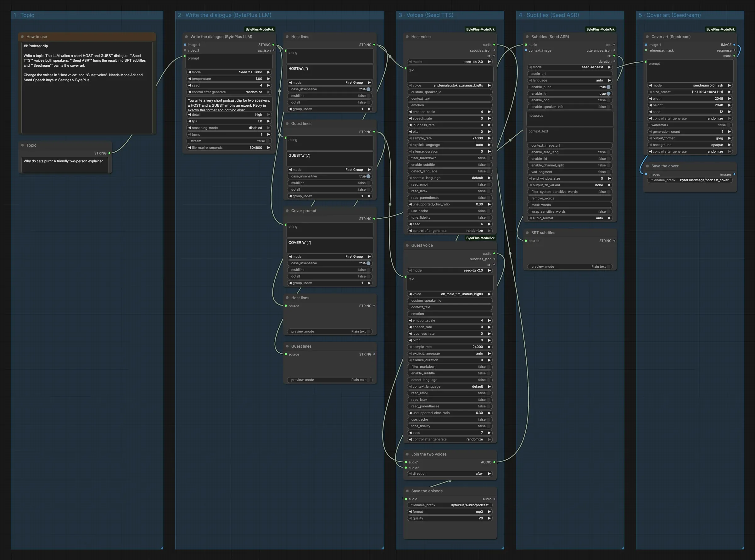Select the group title 3 · Voices (Seed TTS)
755x560 pixels.
pos(426,15)
